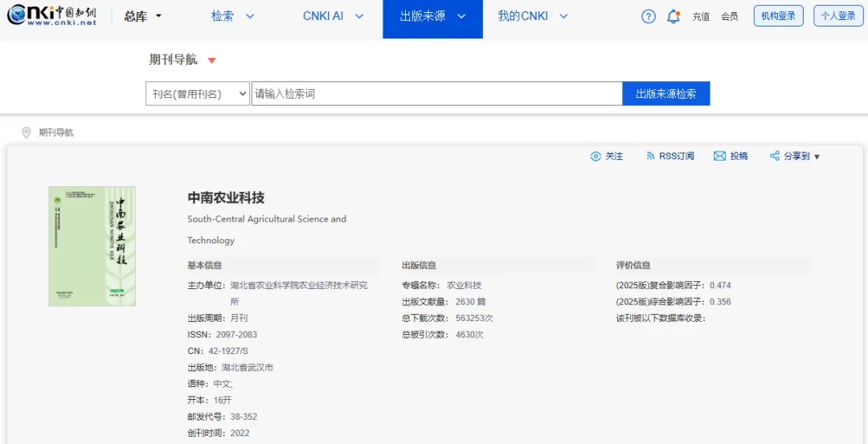Click the 出版文献量 value 2630 篇
The width and height of the screenshot is (868, 444).
(470, 302)
